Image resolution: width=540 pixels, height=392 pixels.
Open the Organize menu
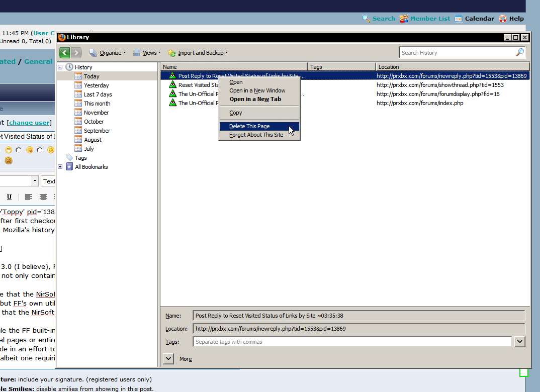point(110,53)
